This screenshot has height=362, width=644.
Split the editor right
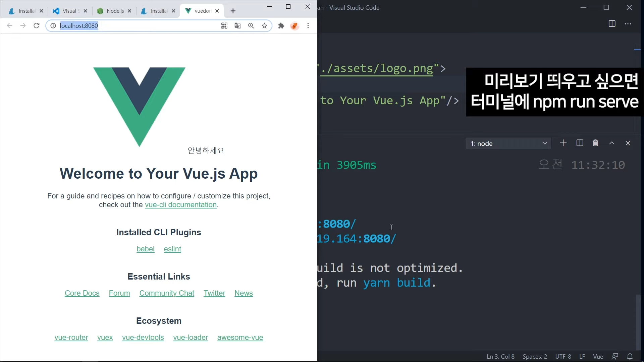(x=612, y=24)
